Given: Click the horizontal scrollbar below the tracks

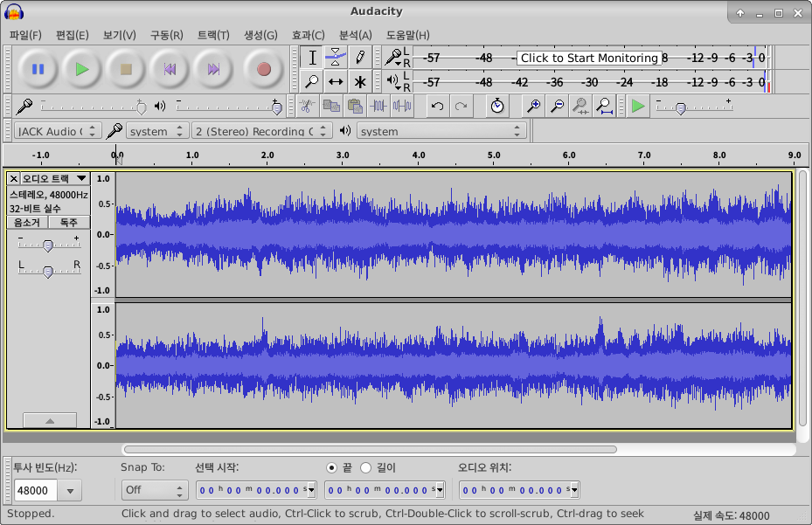Looking at the screenshot, I should [371, 449].
